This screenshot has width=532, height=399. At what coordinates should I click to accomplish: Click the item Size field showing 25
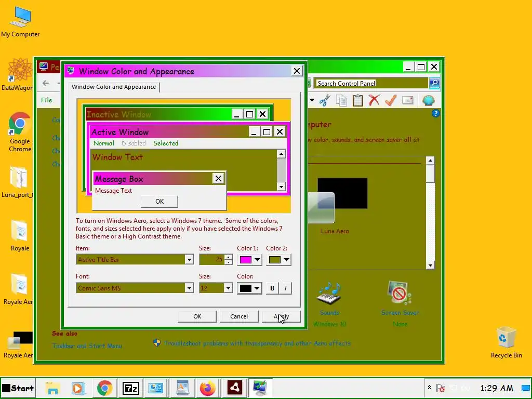click(212, 260)
